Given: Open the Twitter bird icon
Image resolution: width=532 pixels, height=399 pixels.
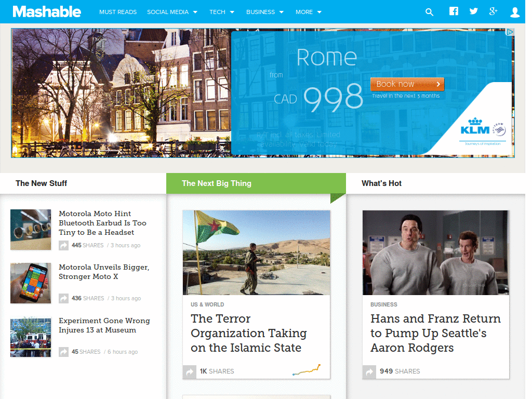Looking at the screenshot, I should 474,11.
